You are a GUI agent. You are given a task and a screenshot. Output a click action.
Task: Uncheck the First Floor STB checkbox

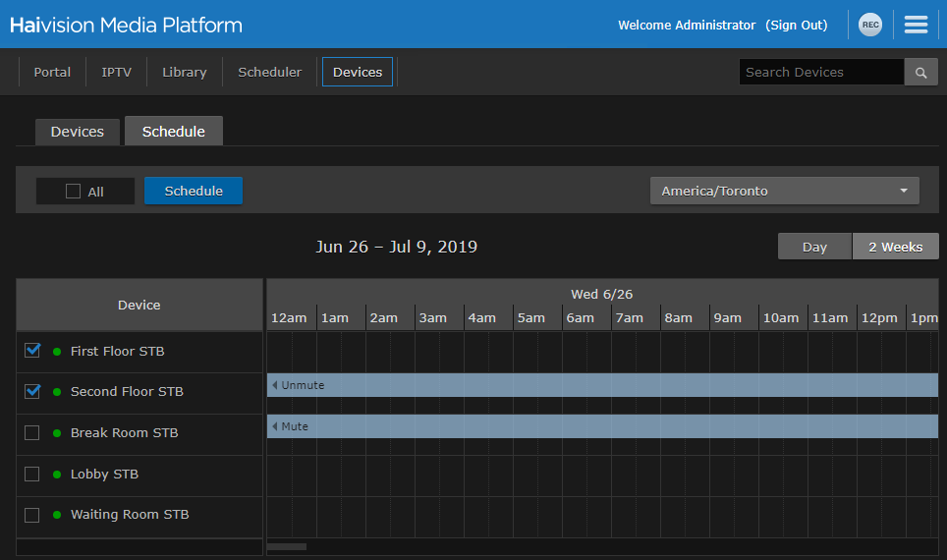pos(32,351)
